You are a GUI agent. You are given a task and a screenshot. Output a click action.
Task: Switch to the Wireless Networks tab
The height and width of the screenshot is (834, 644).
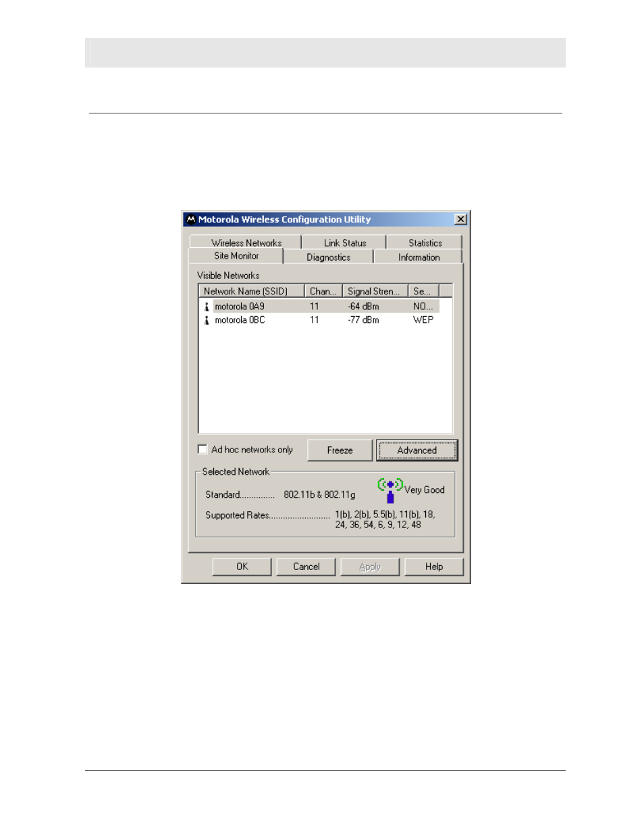point(246,242)
